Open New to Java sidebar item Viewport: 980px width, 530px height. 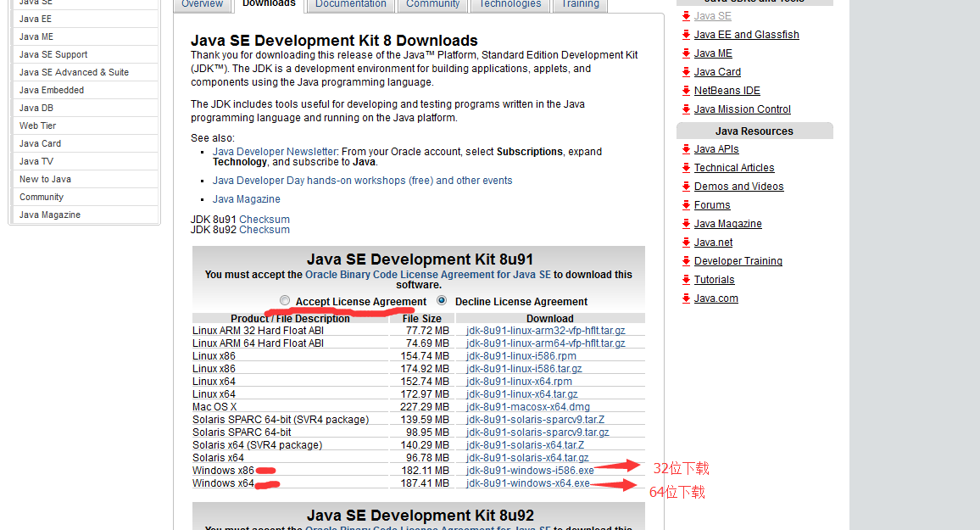86,179
